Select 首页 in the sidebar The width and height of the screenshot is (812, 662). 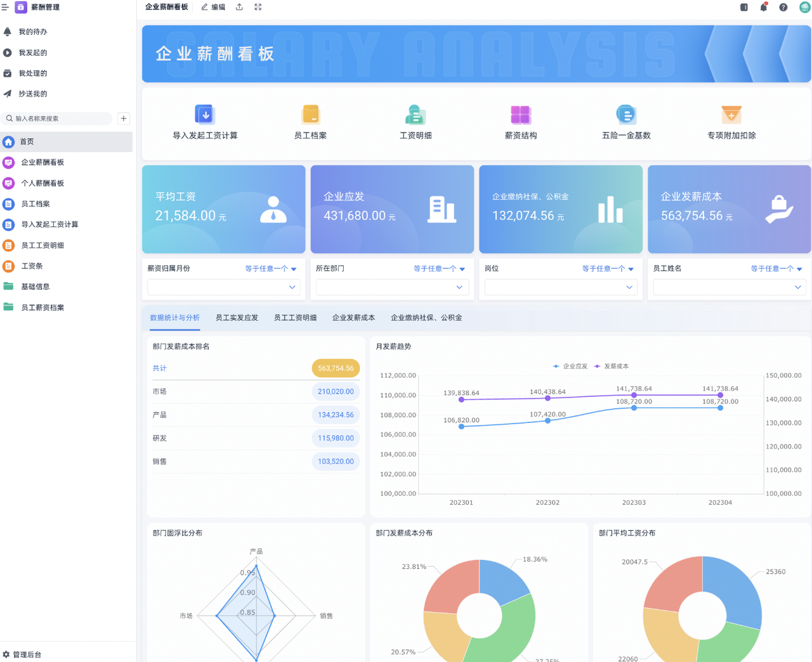[x=67, y=142]
